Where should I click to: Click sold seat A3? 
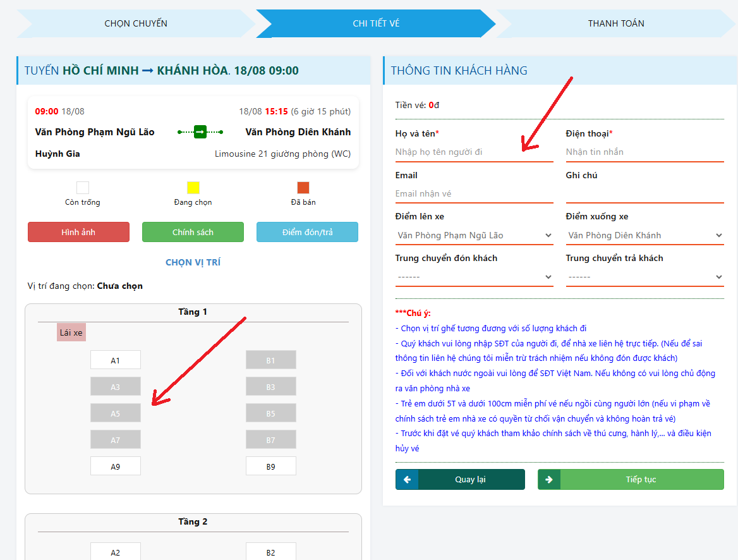[115, 387]
